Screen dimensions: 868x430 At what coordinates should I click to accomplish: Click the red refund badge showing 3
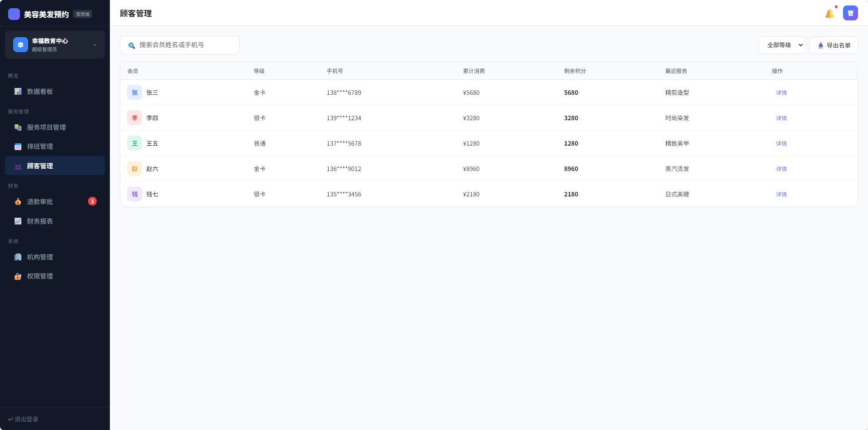92,201
